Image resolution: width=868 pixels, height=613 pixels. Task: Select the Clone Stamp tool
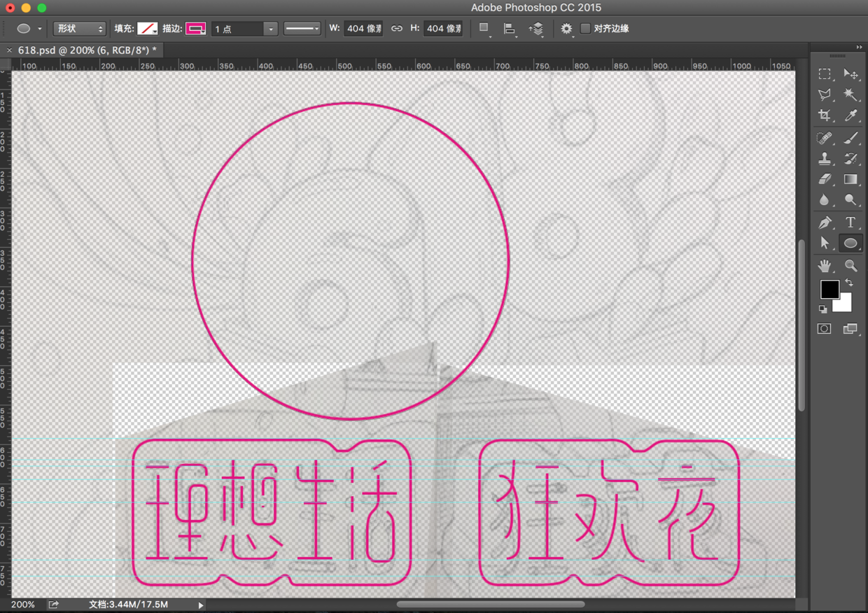(825, 159)
